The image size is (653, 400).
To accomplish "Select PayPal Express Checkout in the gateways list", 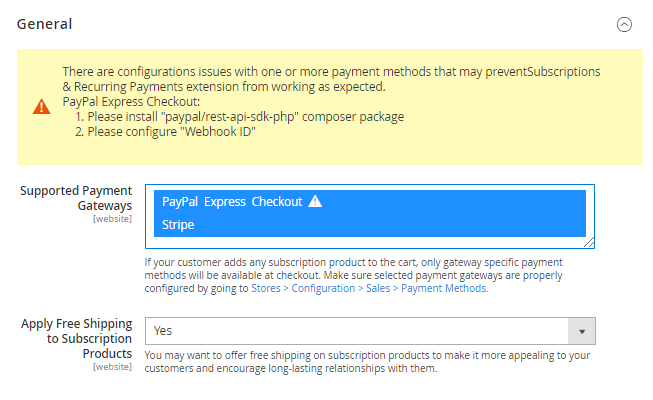I will [x=232, y=202].
